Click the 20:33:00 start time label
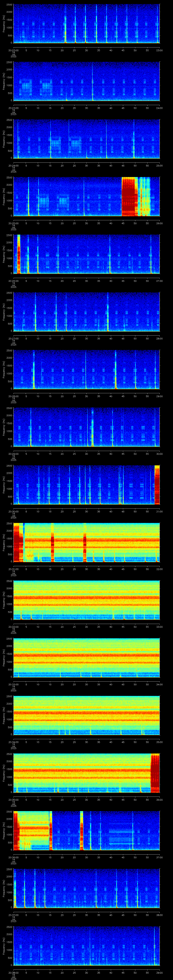 pos(13,684)
